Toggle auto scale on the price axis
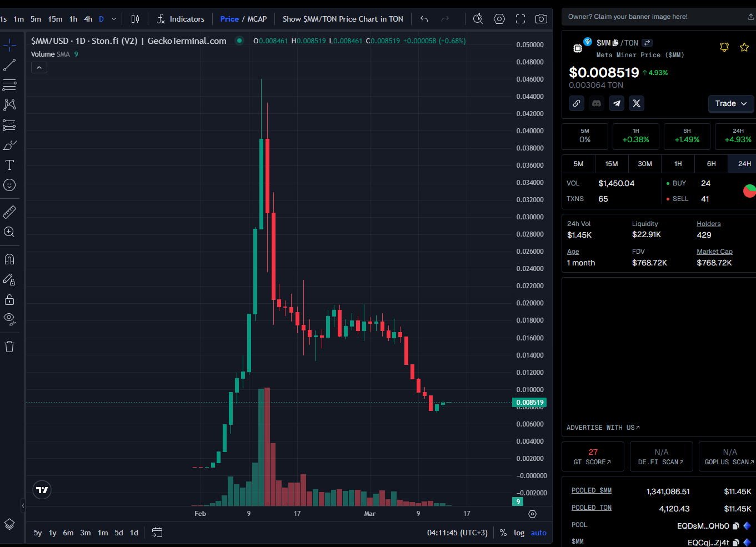This screenshot has height=547, width=756. pos(539,533)
